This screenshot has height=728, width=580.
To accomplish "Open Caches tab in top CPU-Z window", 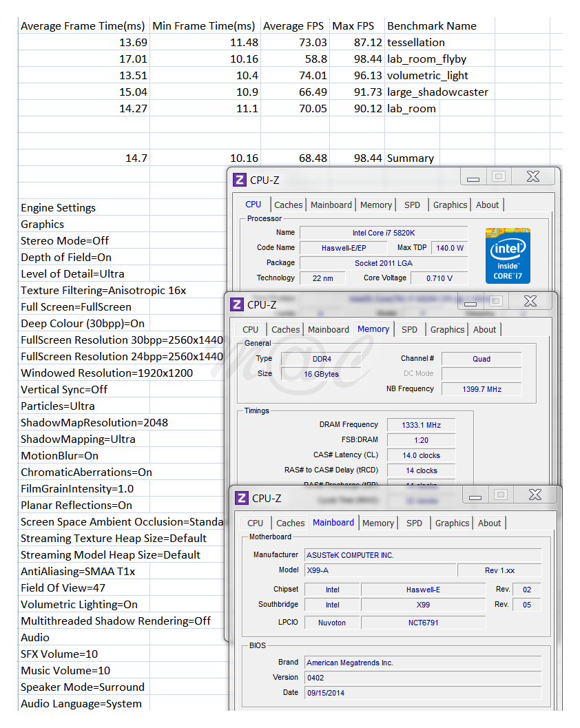I will click(x=289, y=205).
